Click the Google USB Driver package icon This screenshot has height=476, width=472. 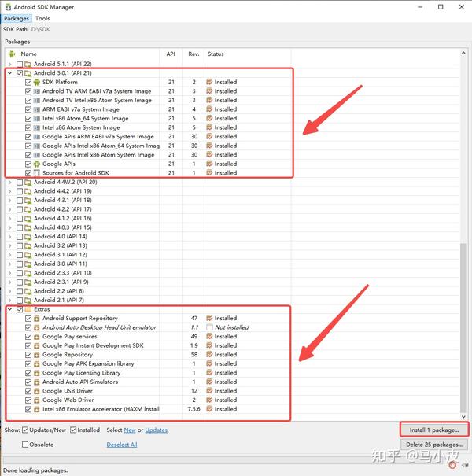click(x=37, y=391)
